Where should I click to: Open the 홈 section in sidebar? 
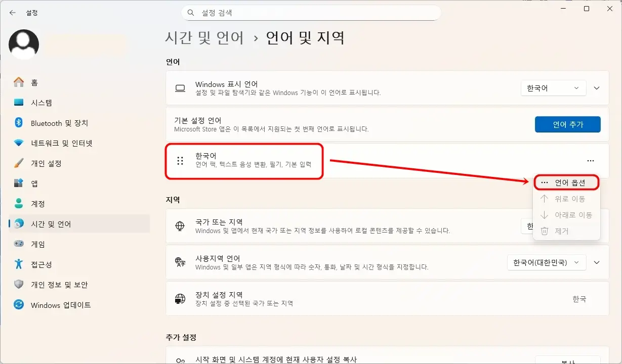[30, 82]
